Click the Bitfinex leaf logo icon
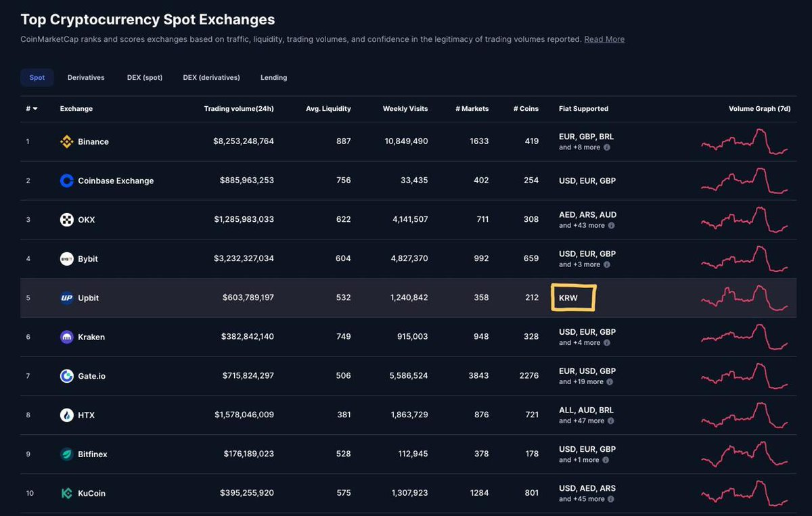Screen dimensions: 812x516 [66, 454]
